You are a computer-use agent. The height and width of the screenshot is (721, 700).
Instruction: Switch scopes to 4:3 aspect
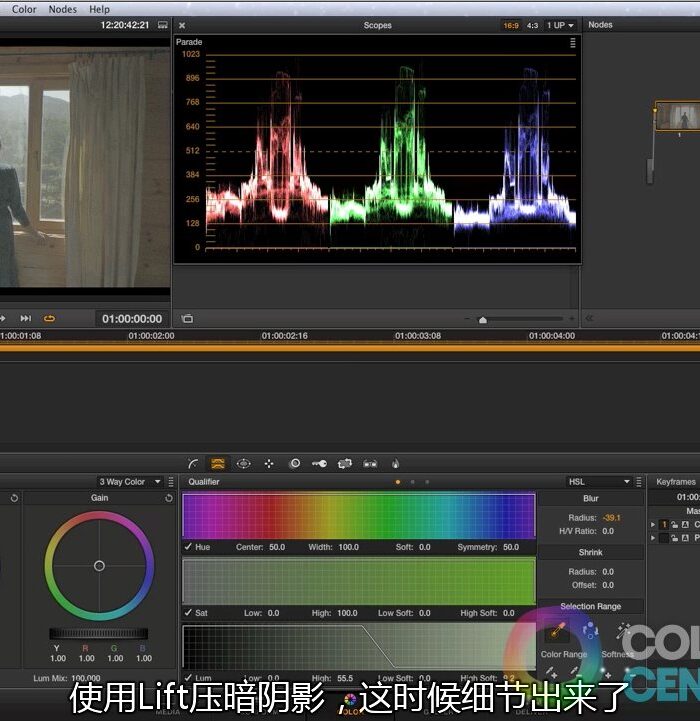532,25
